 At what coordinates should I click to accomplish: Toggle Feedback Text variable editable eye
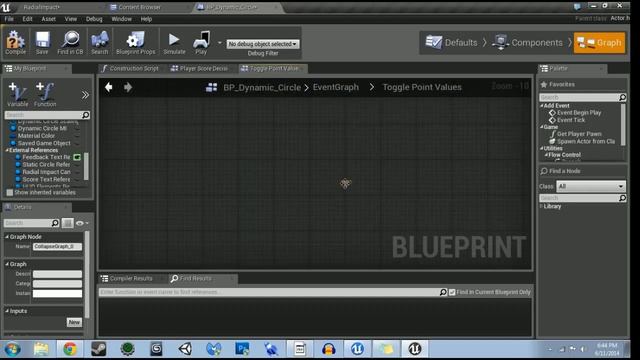pyautogui.click(x=77, y=157)
